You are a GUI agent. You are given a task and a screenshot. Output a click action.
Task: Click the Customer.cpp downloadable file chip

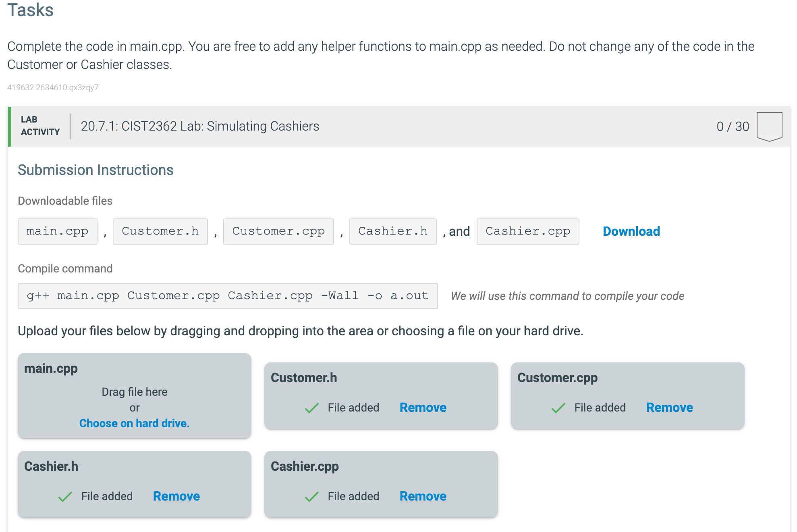tap(278, 231)
